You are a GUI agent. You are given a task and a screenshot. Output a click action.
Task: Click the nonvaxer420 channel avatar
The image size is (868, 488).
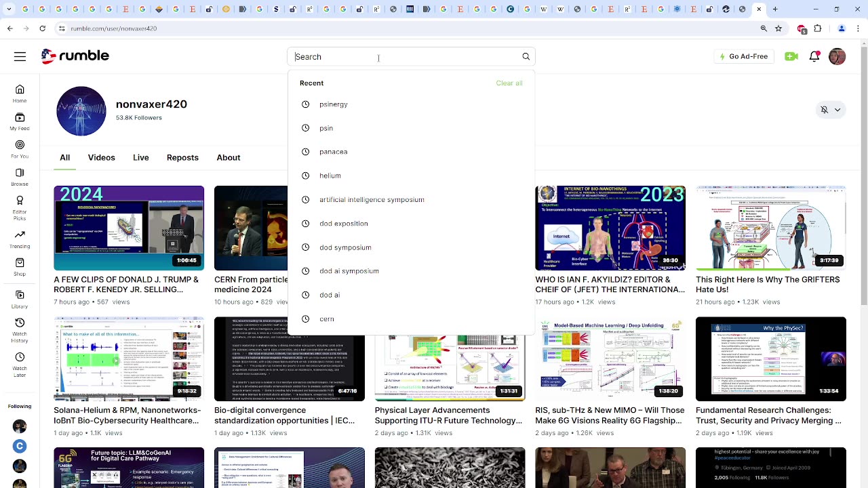click(81, 110)
